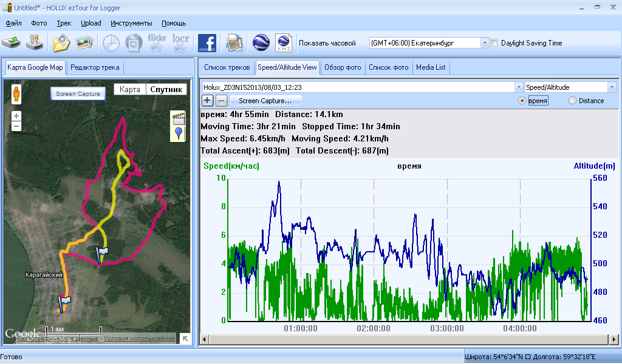Click the clock time-shift icon

click(111, 43)
